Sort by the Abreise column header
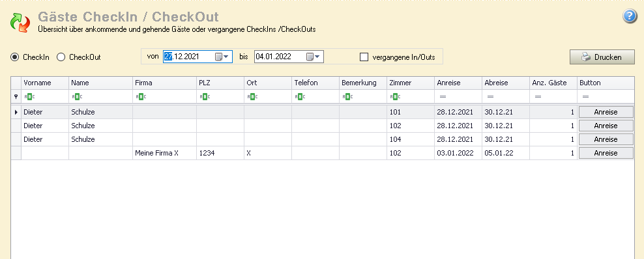The width and height of the screenshot is (644, 259). pyautogui.click(x=506, y=83)
